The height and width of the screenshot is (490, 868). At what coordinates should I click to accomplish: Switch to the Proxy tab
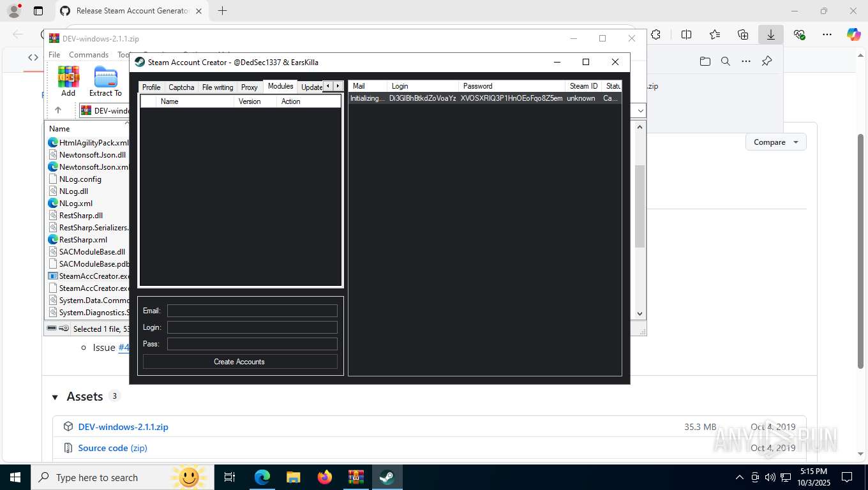[250, 87]
